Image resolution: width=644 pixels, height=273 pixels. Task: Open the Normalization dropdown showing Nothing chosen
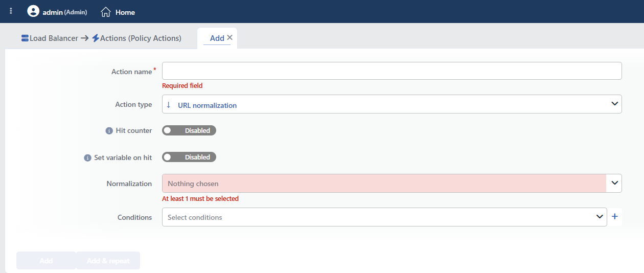coord(392,183)
